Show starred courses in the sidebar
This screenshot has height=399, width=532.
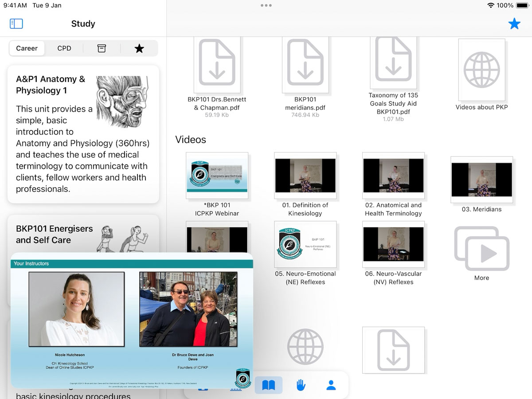pyautogui.click(x=139, y=48)
